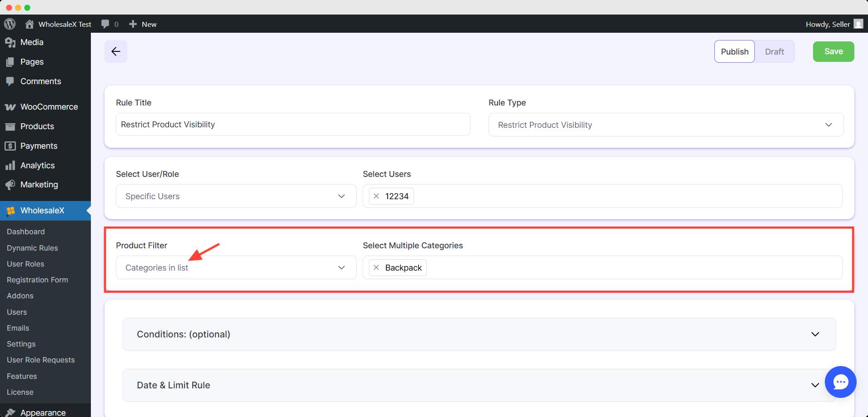
Task: Expand the Conditions (optional) section
Action: click(x=479, y=334)
